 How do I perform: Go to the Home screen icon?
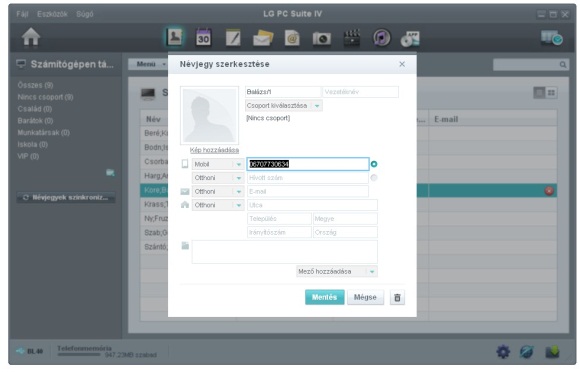(31, 37)
